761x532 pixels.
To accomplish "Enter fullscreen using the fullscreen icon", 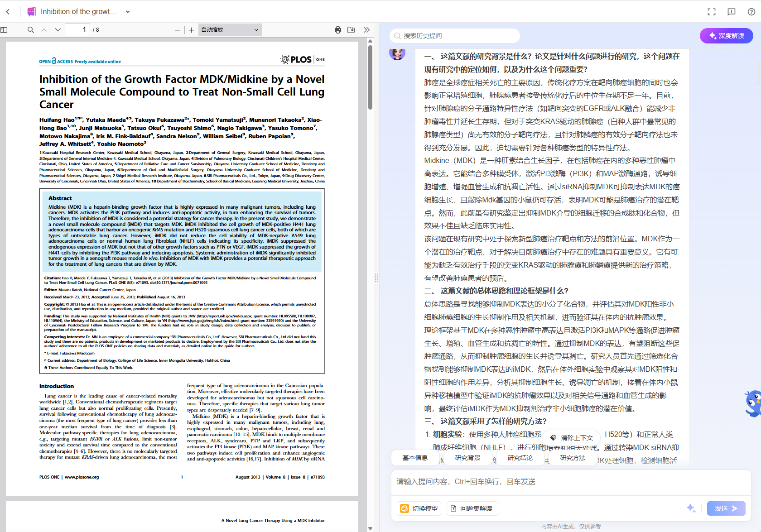I will point(712,12).
